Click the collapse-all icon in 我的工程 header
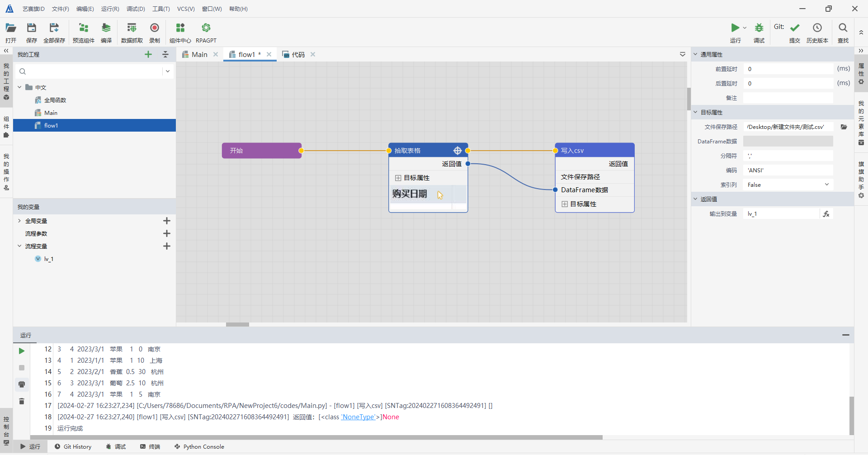Viewport: 868px width, 455px height. pyautogui.click(x=165, y=54)
